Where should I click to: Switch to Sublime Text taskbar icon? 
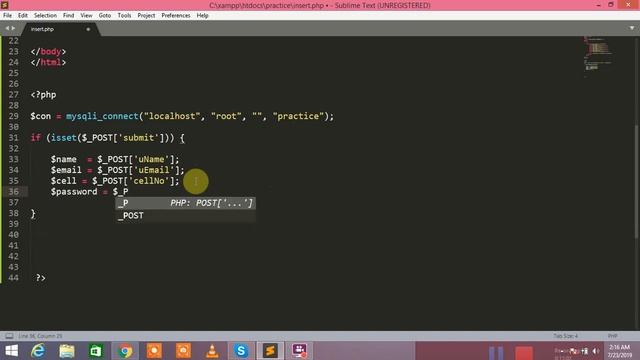pos(270,351)
